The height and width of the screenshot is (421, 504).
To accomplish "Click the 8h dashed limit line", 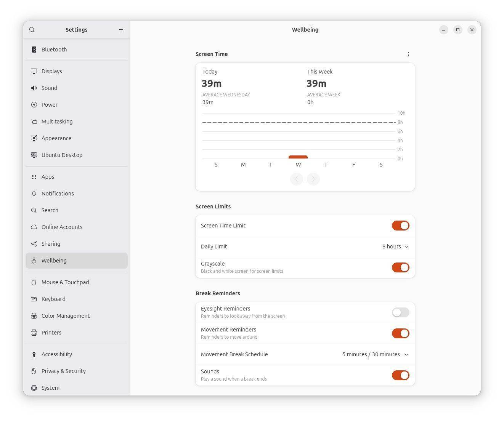I will (299, 122).
